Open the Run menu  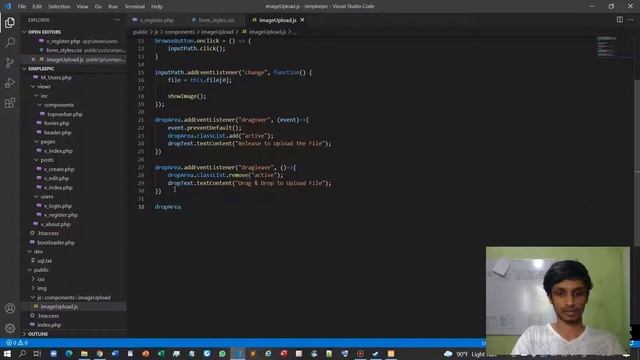[x=113, y=7]
